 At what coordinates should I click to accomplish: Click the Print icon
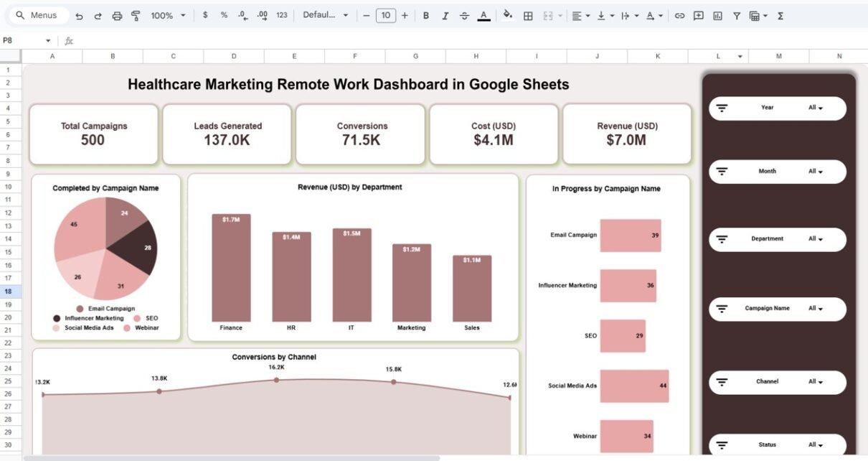117,16
